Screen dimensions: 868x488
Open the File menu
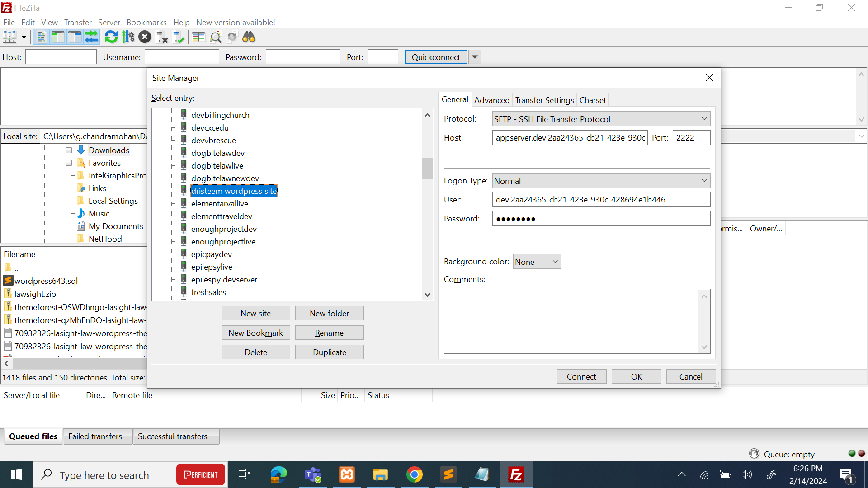[9, 22]
